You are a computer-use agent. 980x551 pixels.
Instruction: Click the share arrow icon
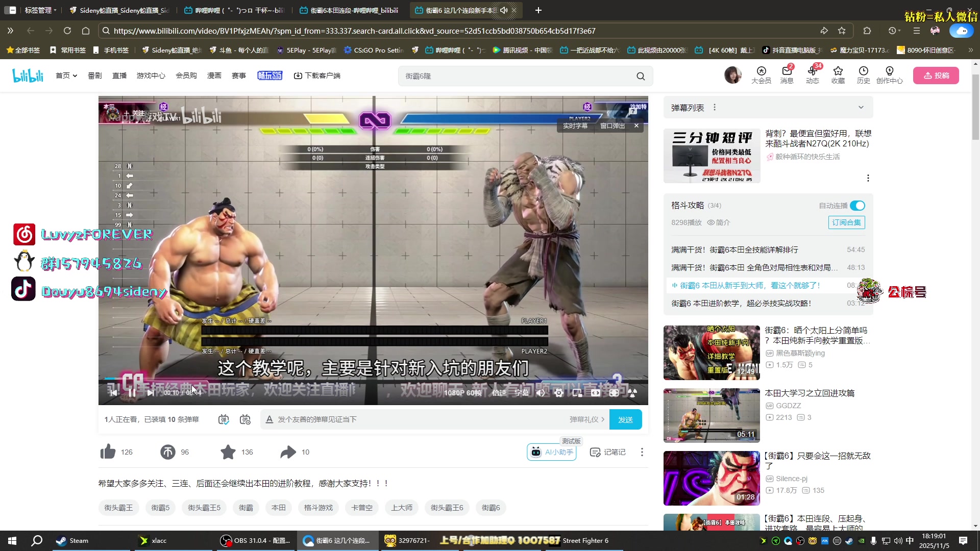[x=288, y=452]
